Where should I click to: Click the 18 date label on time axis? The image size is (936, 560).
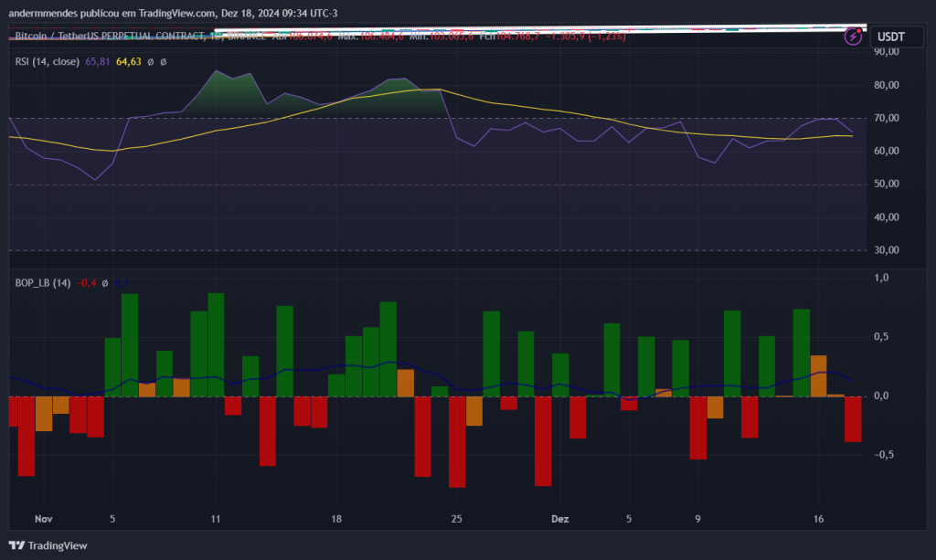click(x=336, y=519)
